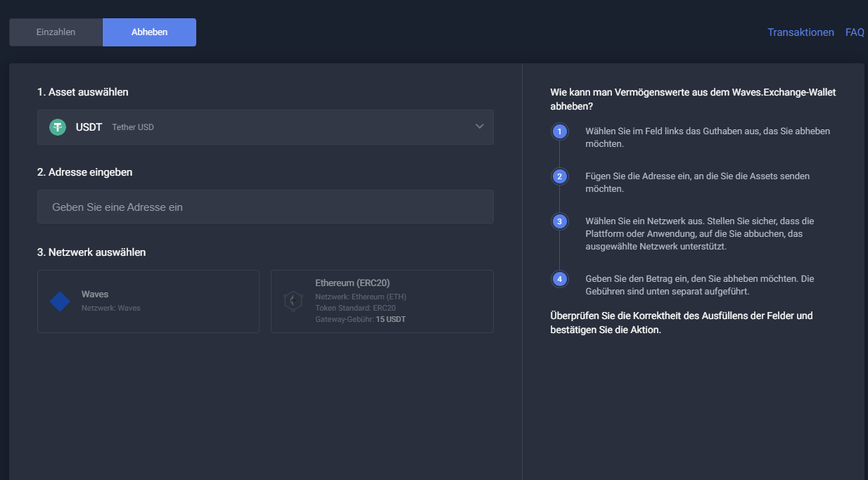Focus the address input field
The image size is (868, 480).
click(x=265, y=207)
